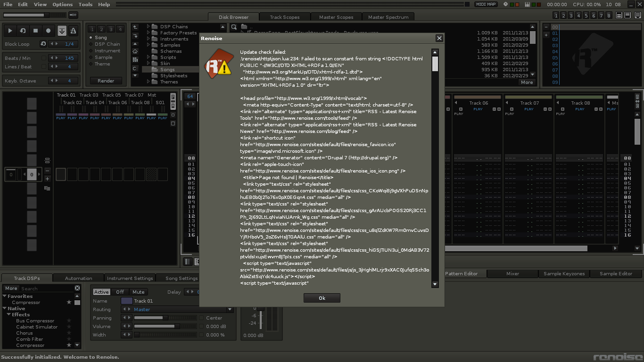
Task: Collapse the Favorites DSP group
Action: (x=5, y=296)
